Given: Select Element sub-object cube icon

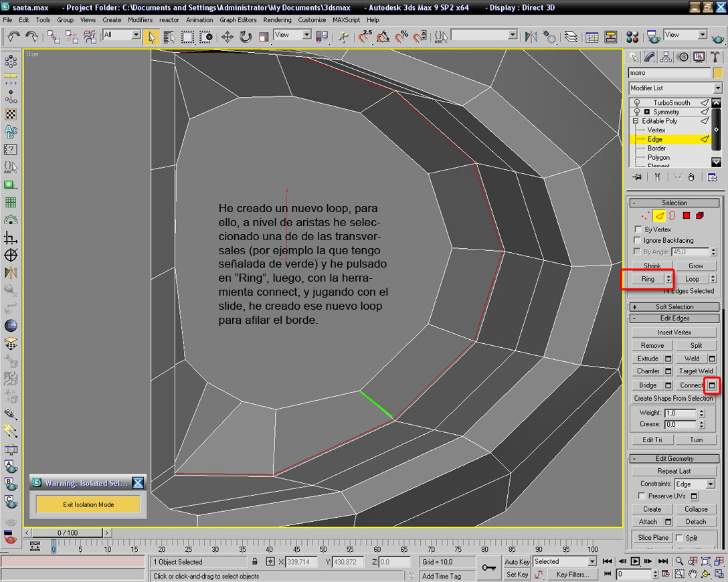Looking at the screenshot, I should point(700,216).
